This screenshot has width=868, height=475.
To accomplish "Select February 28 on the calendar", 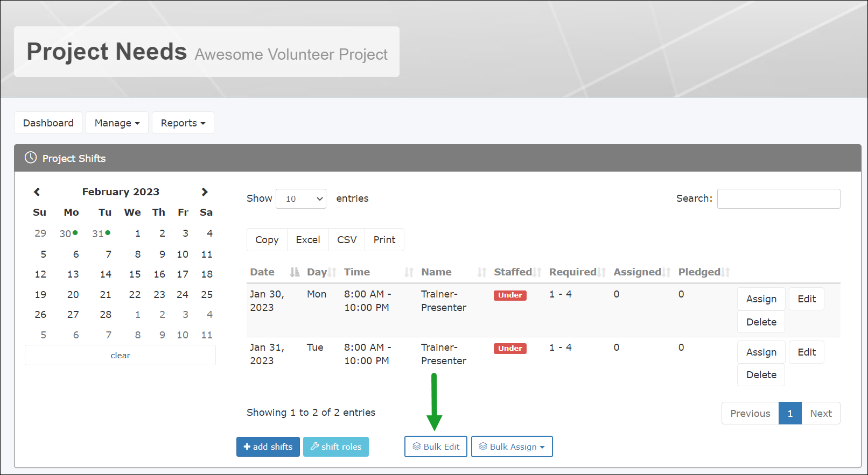I will pos(106,315).
